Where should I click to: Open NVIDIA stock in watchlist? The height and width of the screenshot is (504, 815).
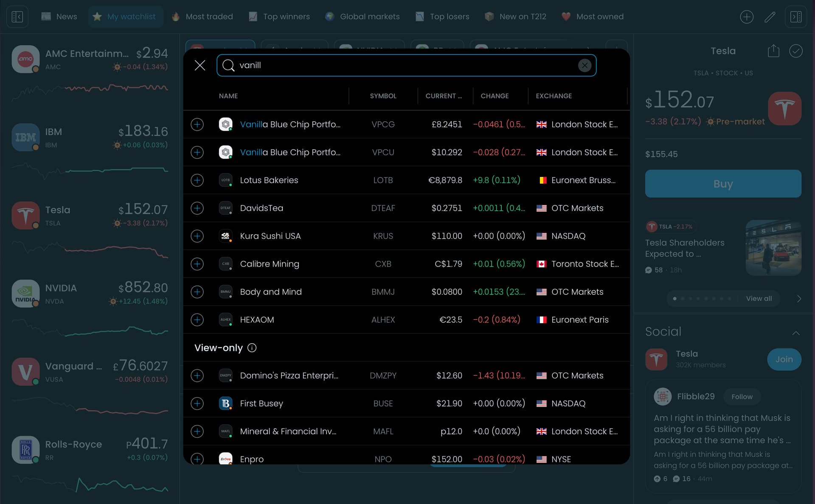click(x=90, y=307)
